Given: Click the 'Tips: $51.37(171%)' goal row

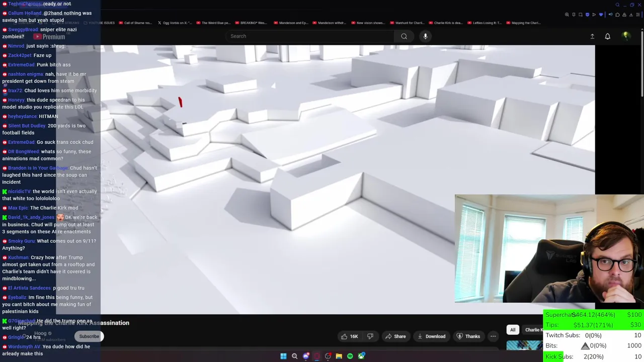Looking at the screenshot, I should point(594,325).
